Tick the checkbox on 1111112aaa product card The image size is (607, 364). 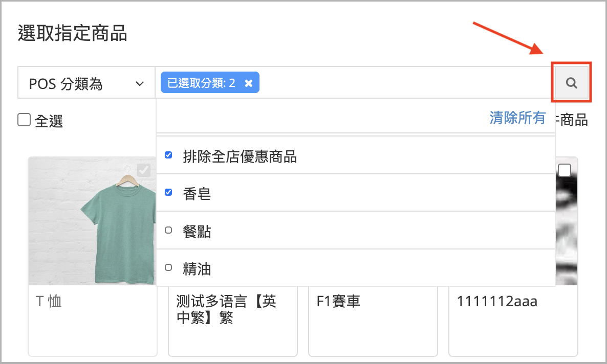(x=565, y=170)
